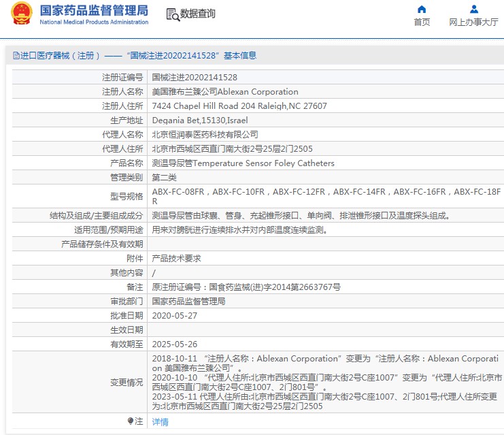The height and width of the screenshot is (435, 504).
Task: Click expiry date 2025-05-26
Action: [x=175, y=344]
